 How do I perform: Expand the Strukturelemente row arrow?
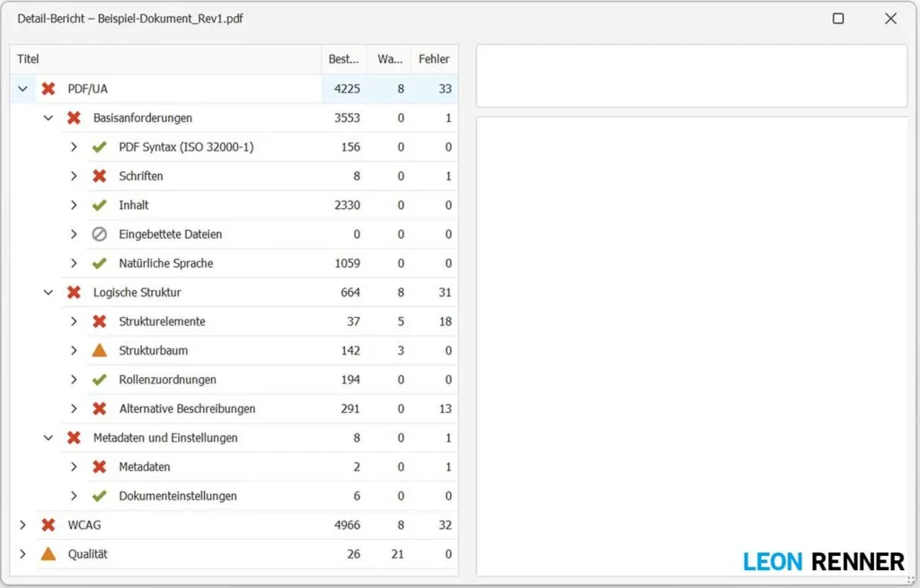tap(75, 321)
